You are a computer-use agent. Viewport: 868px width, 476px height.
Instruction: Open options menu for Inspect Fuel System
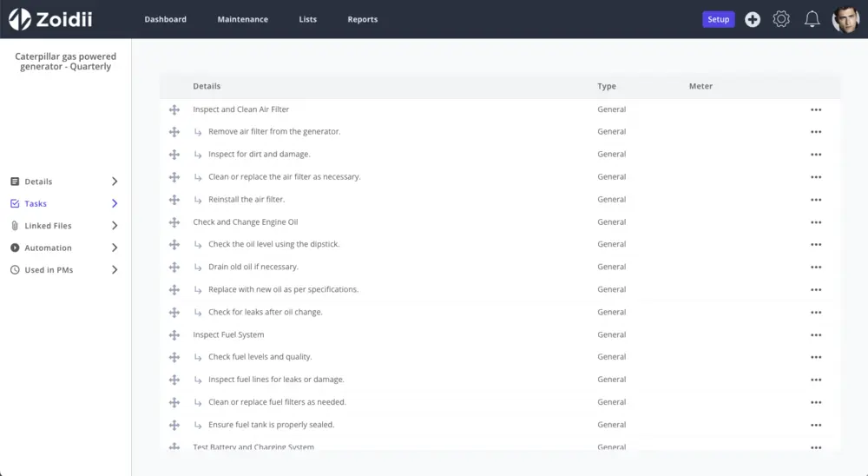pyautogui.click(x=816, y=335)
